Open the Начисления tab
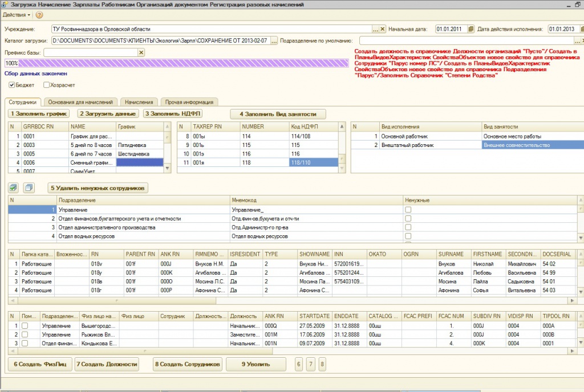The width and height of the screenshot is (584, 392). [139, 102]
